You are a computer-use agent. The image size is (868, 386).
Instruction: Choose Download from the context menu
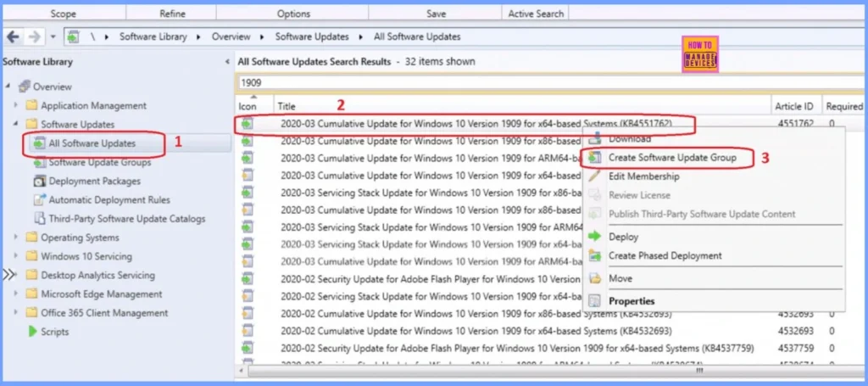pos(630,139)
